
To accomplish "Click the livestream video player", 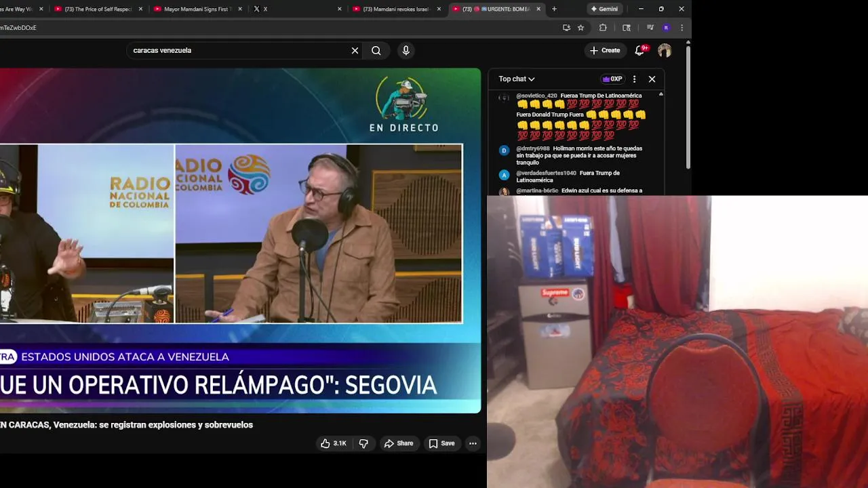I will pyautogui.click(x=240, y=241).
